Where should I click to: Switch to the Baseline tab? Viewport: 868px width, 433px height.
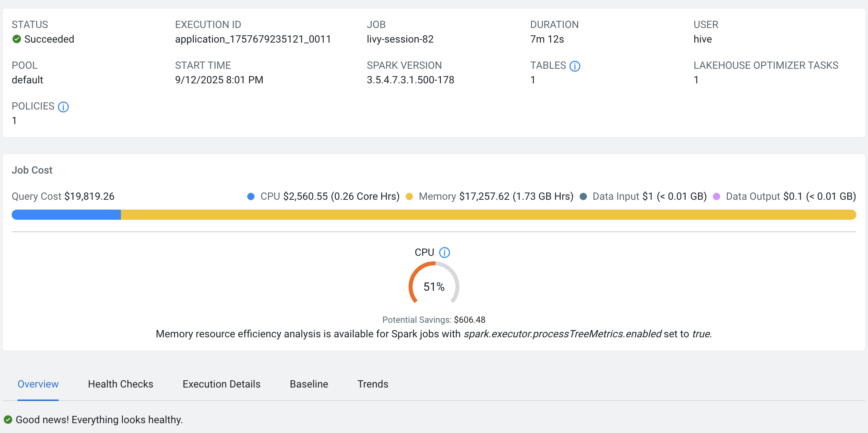309,384
